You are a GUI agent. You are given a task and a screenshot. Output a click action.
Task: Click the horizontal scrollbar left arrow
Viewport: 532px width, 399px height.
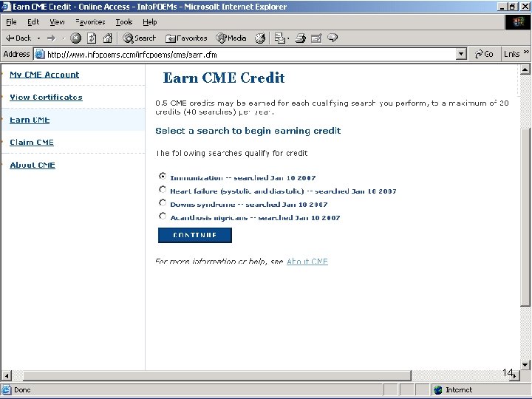(x=7, y=375)
